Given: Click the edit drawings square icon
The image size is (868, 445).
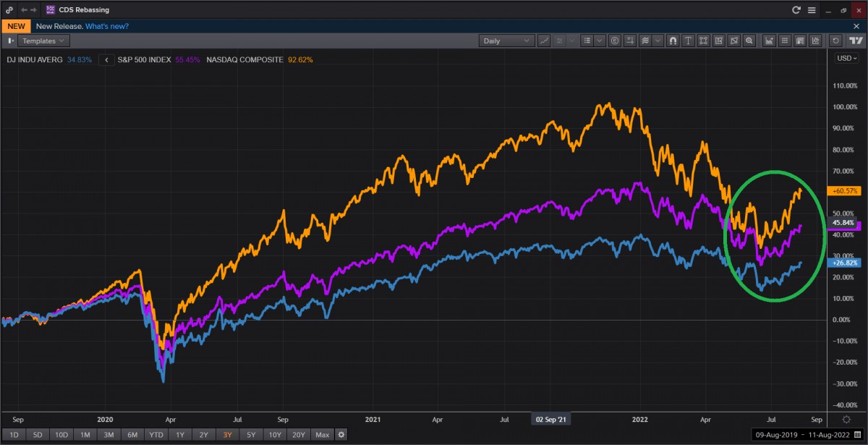Looking at the screenshot, I should (720, 41).
